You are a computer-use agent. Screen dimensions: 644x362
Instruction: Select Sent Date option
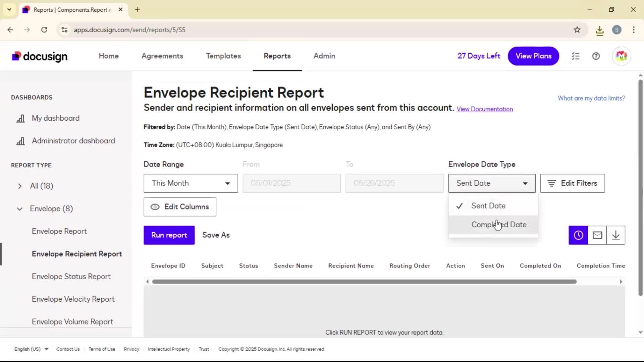coord(493,206)
